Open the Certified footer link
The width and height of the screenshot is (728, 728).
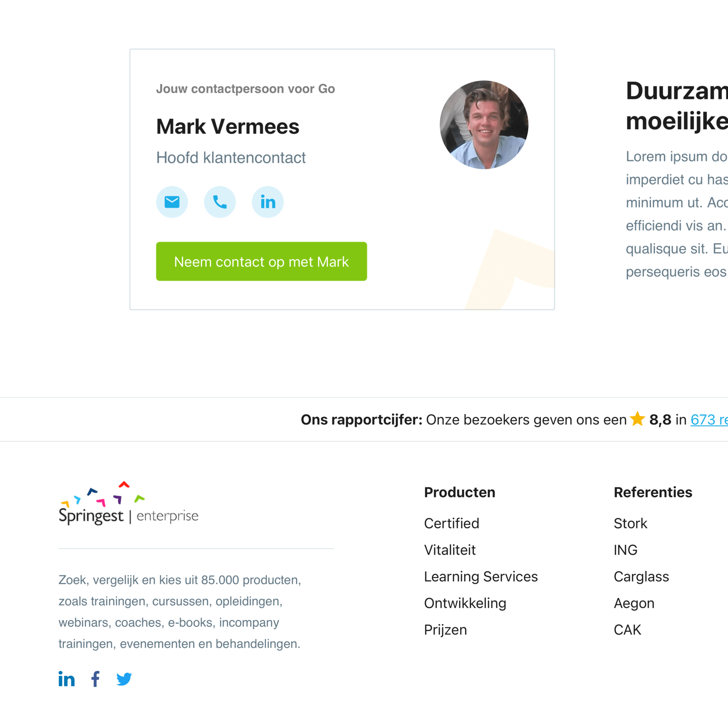[451, 524]
